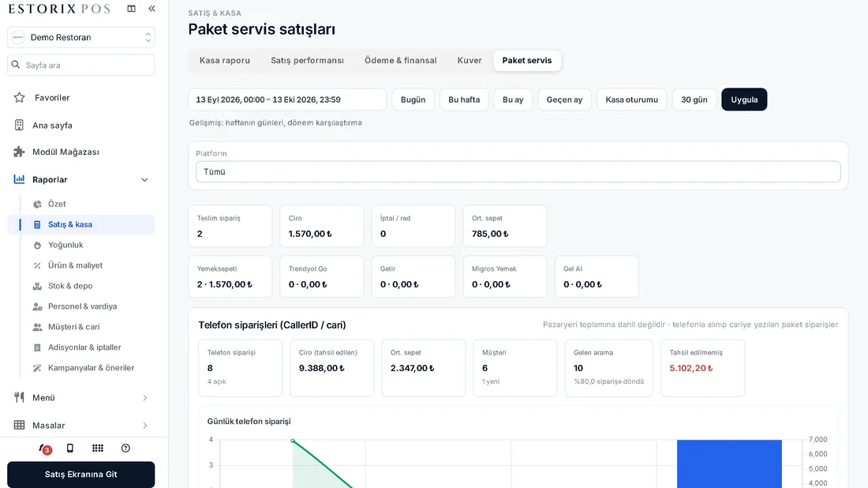Open the date range picker field
The image size is (868, 488).
[x=287, y=99]
